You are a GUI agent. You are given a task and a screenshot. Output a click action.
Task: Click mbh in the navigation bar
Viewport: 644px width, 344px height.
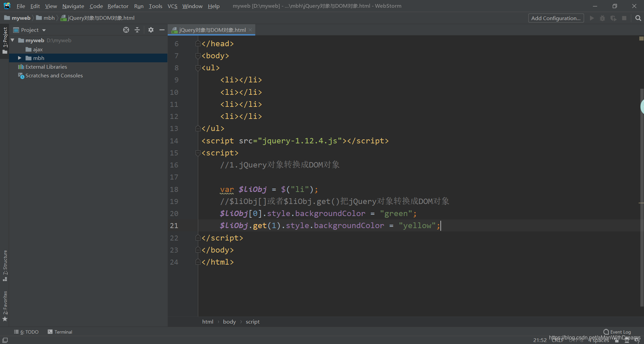45,18
